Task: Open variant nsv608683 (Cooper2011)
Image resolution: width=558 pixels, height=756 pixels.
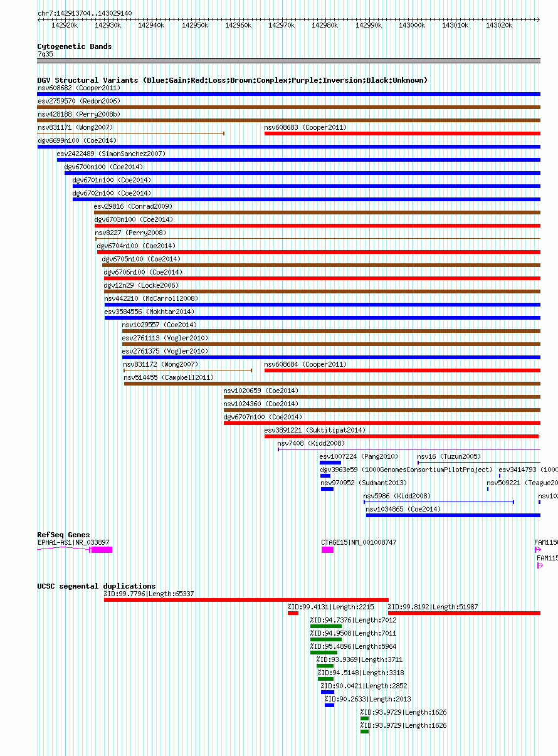Action: coord(305,127)
